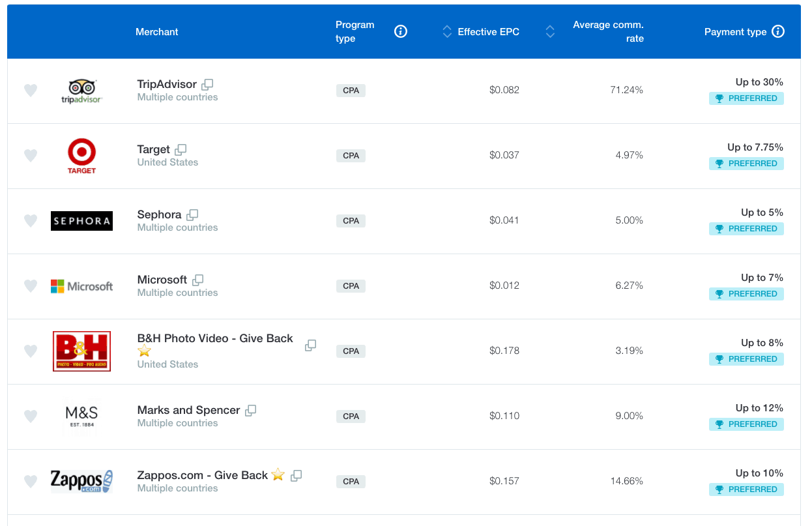
Task: Click the B&H Photo Video logo
Action: click(81, 351)
